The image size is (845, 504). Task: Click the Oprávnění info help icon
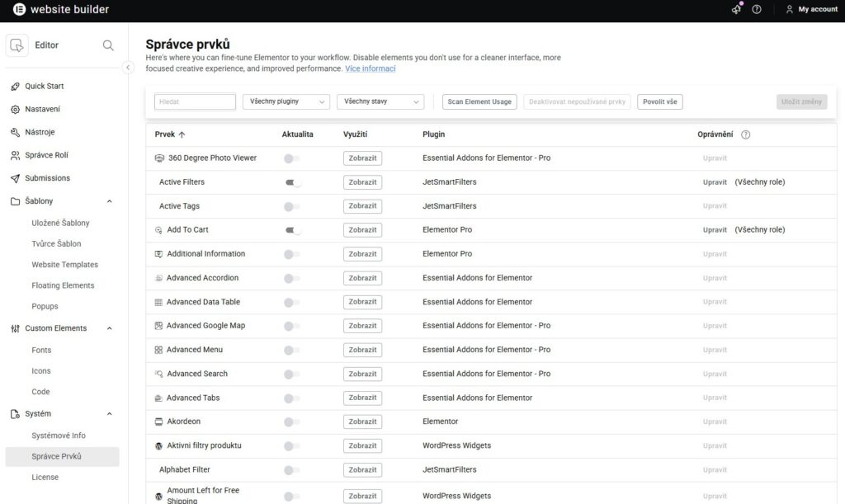pos(745,134)
